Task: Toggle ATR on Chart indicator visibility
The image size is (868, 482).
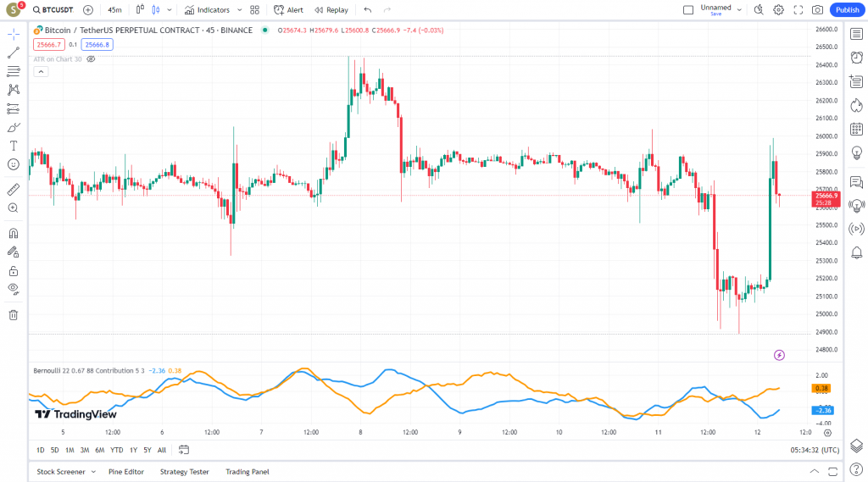Action: click(x=91, y=59)
